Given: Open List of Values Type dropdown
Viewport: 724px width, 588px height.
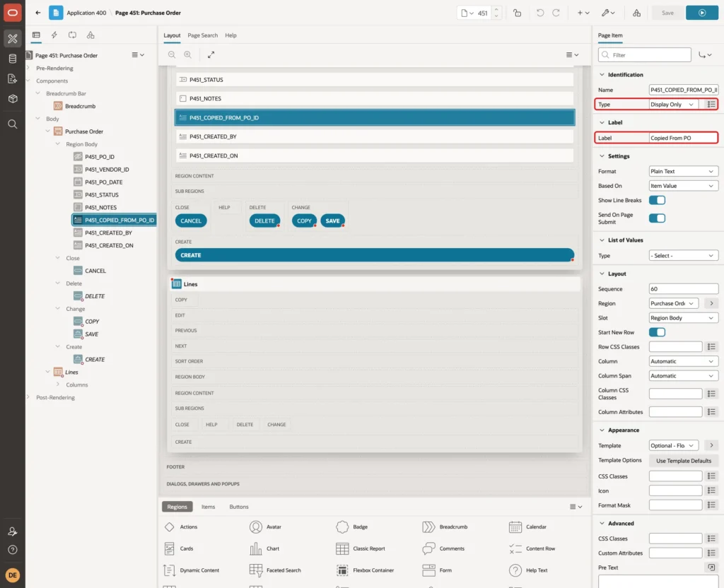Looking at the screenshot, I should coord(683,256).
